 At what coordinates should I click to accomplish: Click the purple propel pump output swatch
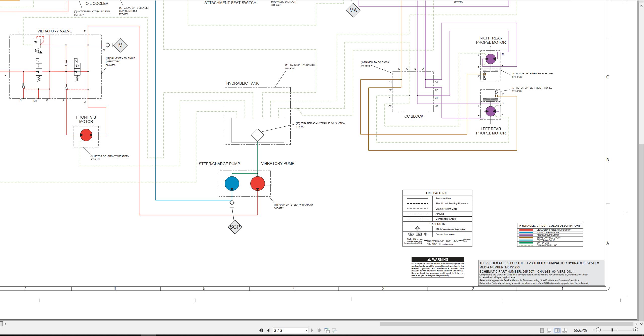coord(526,235)
